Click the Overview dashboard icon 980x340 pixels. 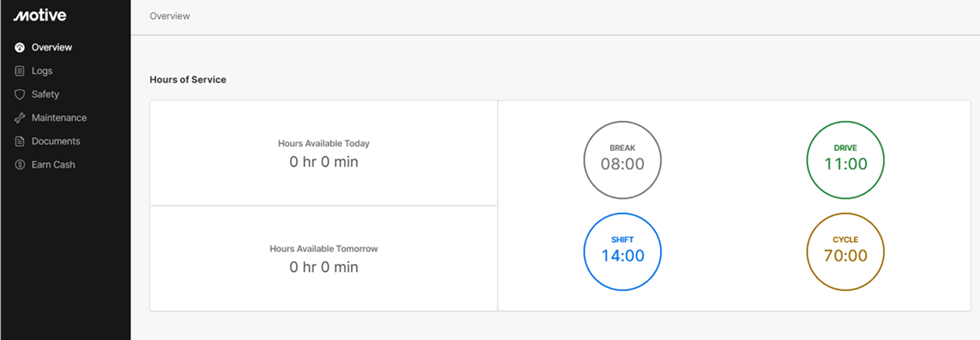(x=20, y=47)
